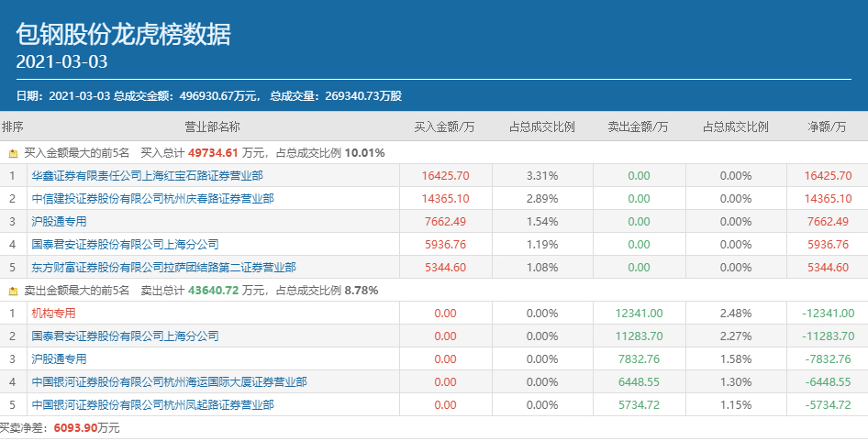Click the 2021-03-03 date under the title
The width and height of the screenshot is (868, 441).
(62, 62)
